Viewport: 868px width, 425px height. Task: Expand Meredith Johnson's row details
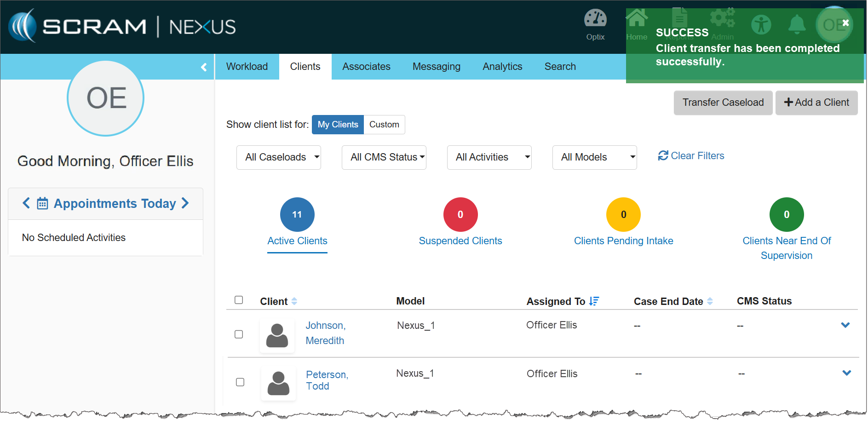845,325
